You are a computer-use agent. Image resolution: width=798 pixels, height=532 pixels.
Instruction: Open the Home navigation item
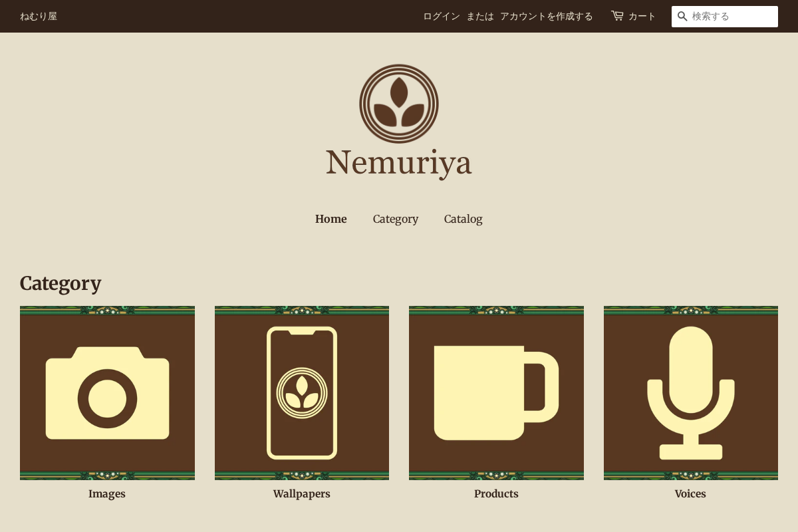(331, 219)
